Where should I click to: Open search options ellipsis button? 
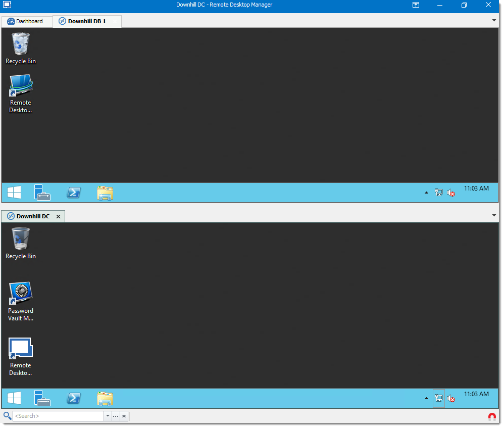point(116,416)
